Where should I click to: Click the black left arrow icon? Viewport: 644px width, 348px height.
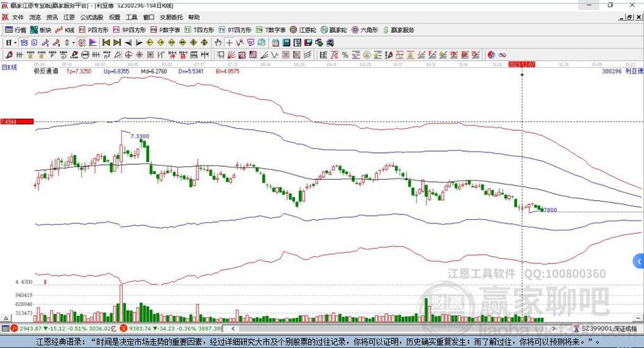click(x=128, y=42)
